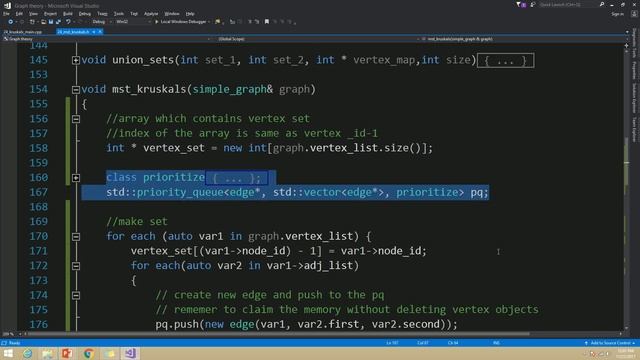Click the Navigate Backward toolbar icon
The width and height of the screenshot is (640, 360).
click(x=11, y=22)
